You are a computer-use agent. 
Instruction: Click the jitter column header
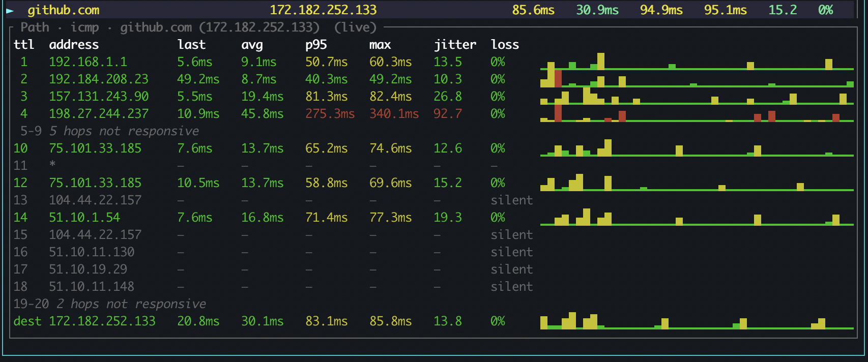click(455, 45)
